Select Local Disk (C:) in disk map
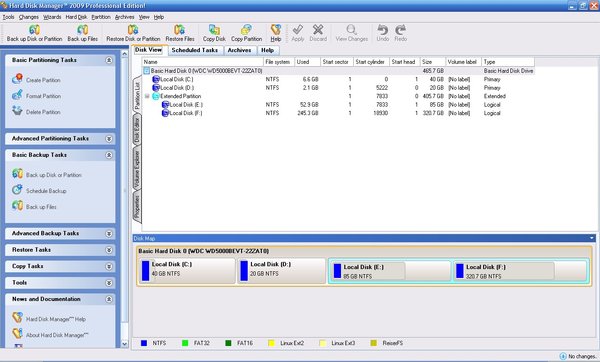This screenshot has width=600, height=362. coord(187,271)
